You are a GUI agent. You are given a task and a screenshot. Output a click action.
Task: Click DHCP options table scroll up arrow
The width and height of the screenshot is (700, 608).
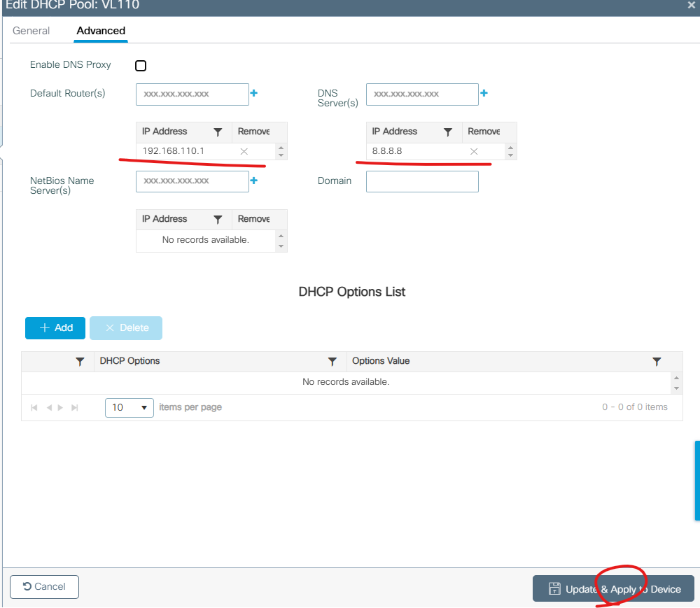coord(677,379)
